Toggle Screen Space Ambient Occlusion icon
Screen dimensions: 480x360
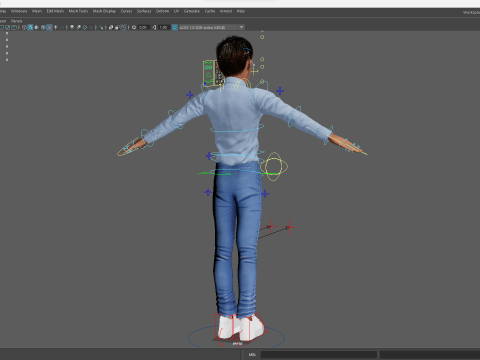[x=72, y=27]
